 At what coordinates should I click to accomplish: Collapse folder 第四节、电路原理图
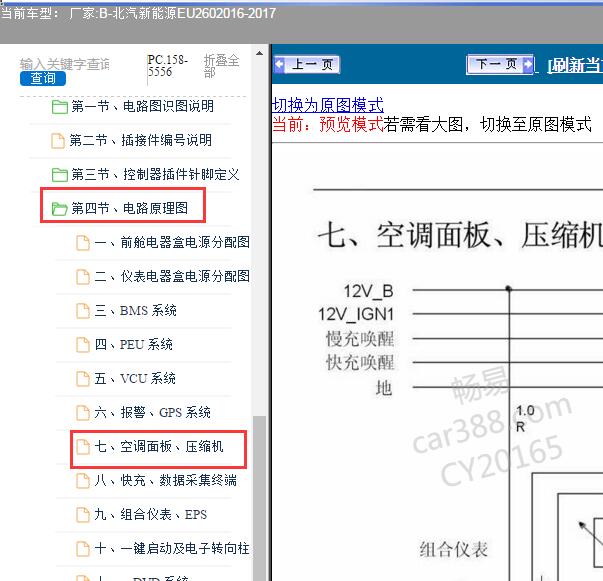tap(129, 208)
